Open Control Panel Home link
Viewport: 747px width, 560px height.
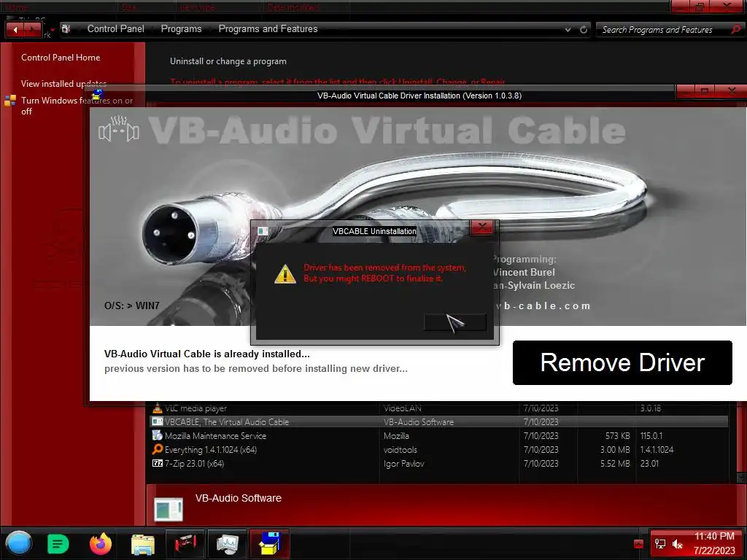click(61, 58)
